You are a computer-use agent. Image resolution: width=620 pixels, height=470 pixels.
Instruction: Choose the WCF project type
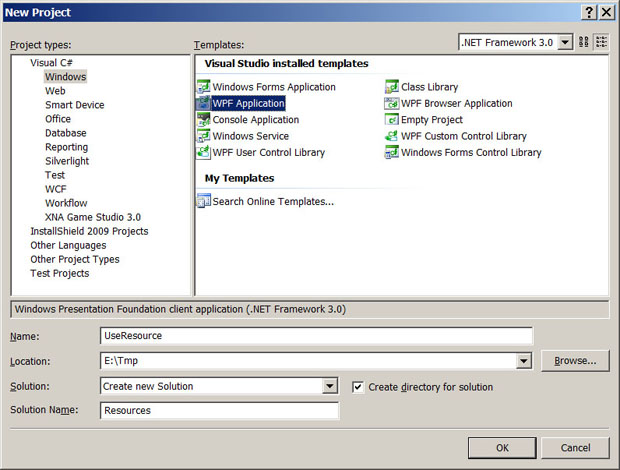point(55,189)
